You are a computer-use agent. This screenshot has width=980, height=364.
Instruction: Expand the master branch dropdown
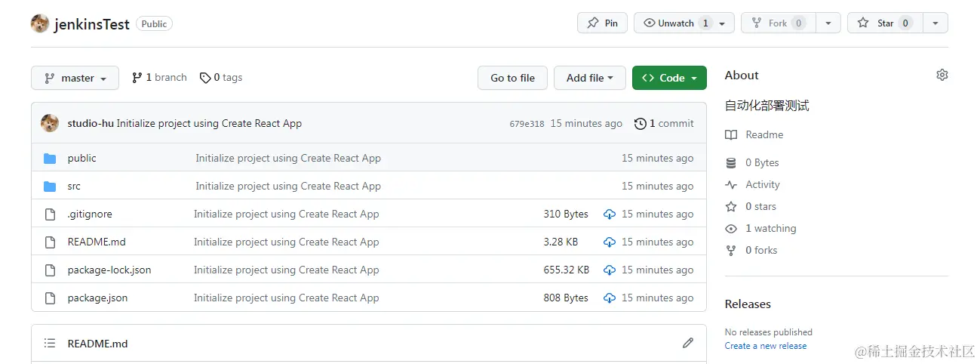tap(75, 78)
